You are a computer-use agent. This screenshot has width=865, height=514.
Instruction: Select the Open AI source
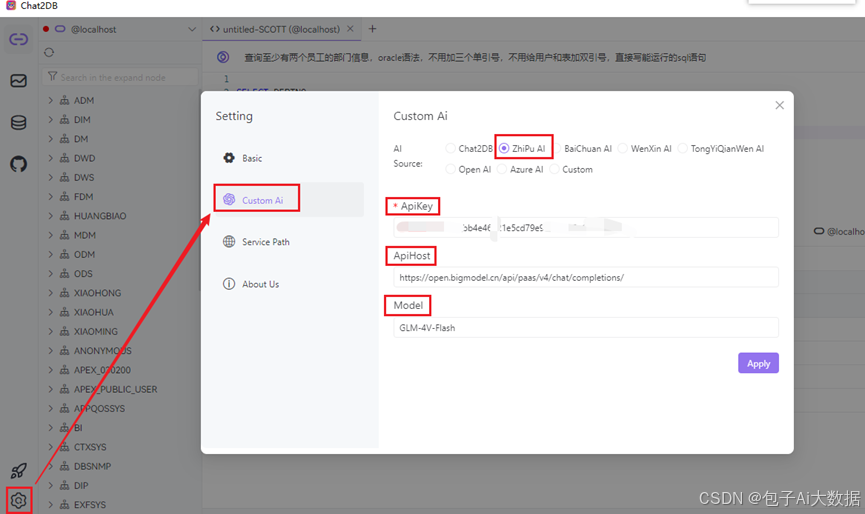(451, 169)
